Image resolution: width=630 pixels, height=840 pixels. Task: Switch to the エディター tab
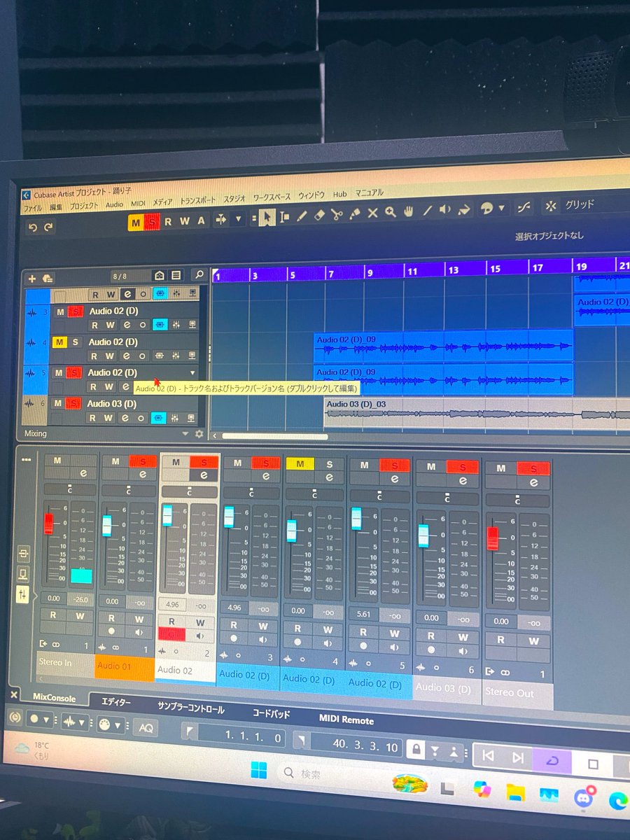click(x=115, y=703)
